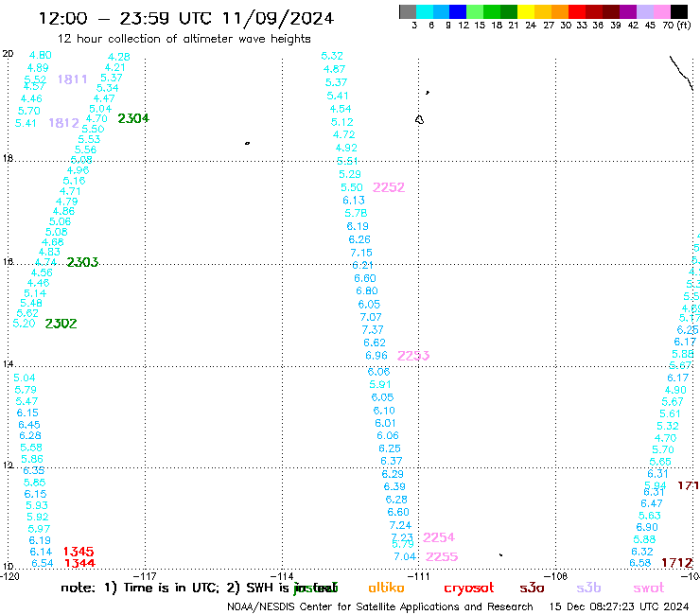Click the 'altika' satellite legend label
Screen dimensions: 700x615
pyautogui.click(x=386, y=588)
